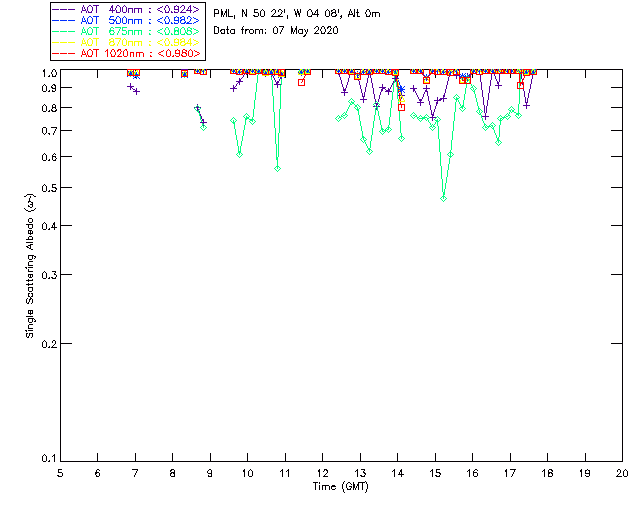Click the Single Scattering Albedo axis label
This screenshot has height=512, width=640.
tap(30, 265)
